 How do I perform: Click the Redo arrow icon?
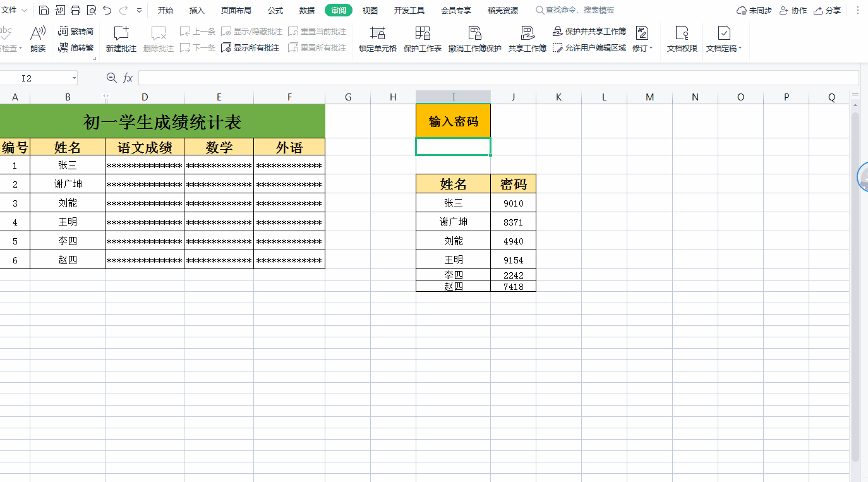coord(123,10)
